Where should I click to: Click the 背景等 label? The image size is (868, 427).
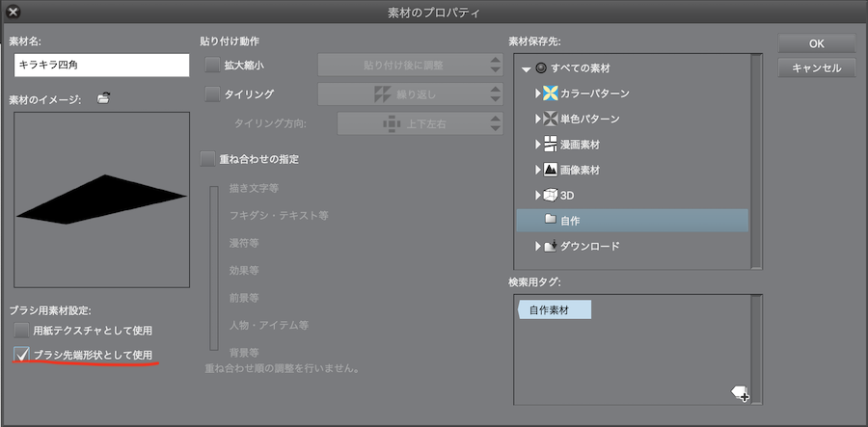click(x=244, y=353)
